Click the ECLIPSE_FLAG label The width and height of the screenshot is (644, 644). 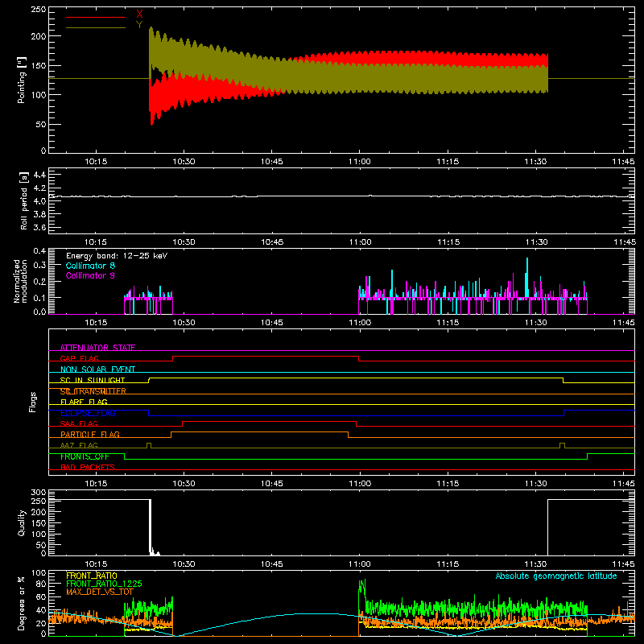pyautogui.click(x=88, y=413)
